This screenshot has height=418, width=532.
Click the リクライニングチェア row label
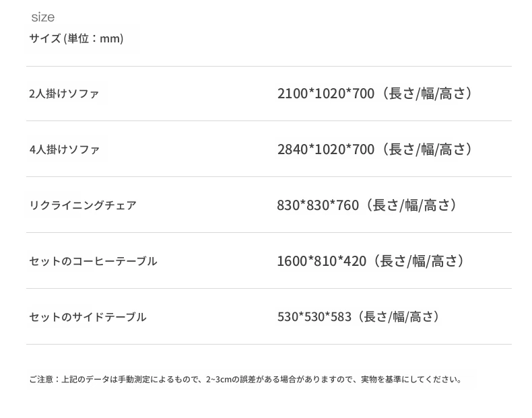pyautogui.click(x=83, y=205)
